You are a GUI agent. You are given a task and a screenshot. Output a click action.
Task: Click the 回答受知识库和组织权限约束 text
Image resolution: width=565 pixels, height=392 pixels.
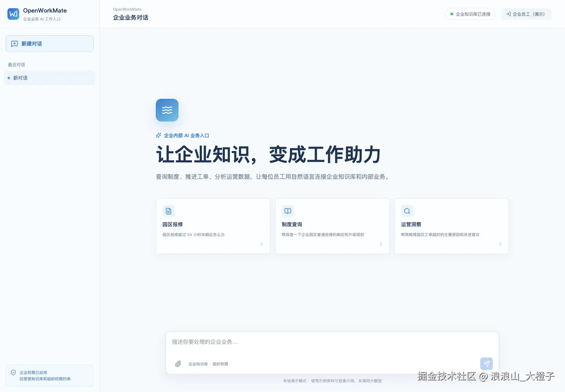(x=45, y=379)
